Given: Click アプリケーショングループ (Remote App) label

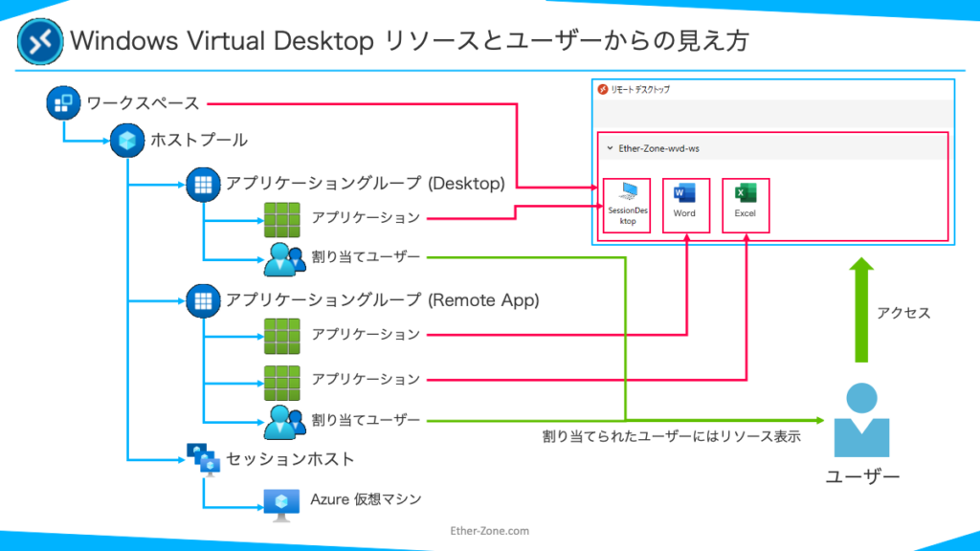Looking at the screenshot, I should (382, 299).
